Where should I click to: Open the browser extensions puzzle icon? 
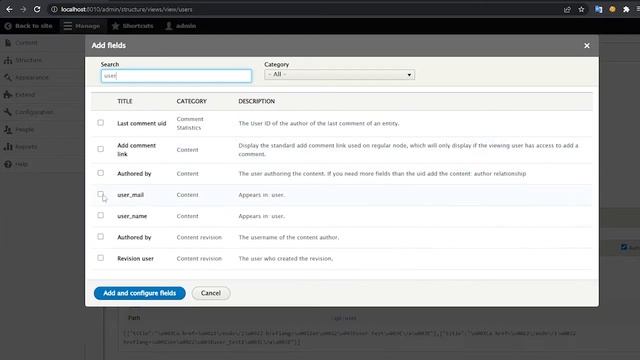[x=626, y=9]
